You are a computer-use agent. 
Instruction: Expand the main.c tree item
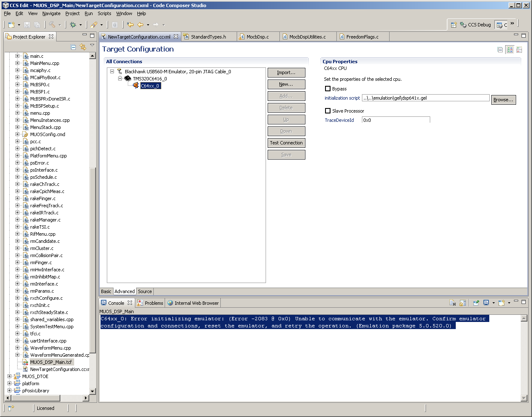[18, 56]
